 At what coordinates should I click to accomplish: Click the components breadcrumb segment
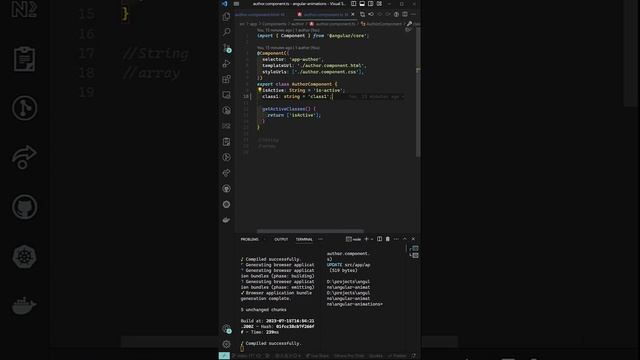tap(274, 24)
